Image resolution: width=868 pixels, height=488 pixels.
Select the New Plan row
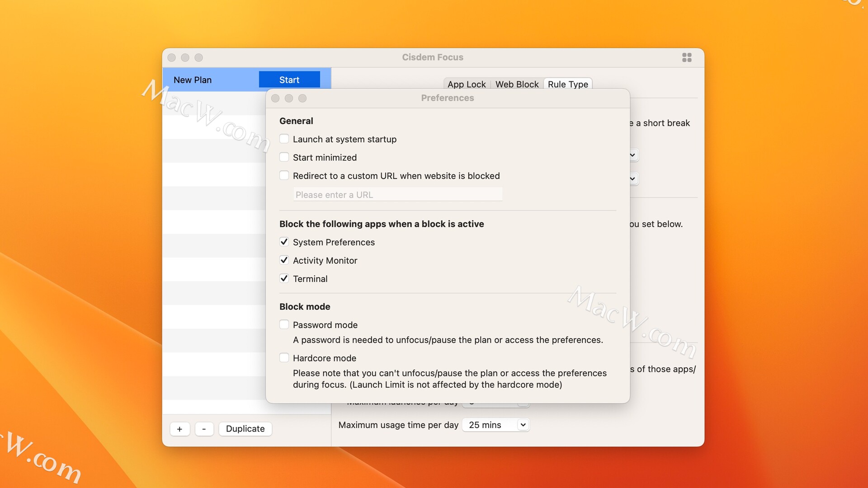coord(247,80)
